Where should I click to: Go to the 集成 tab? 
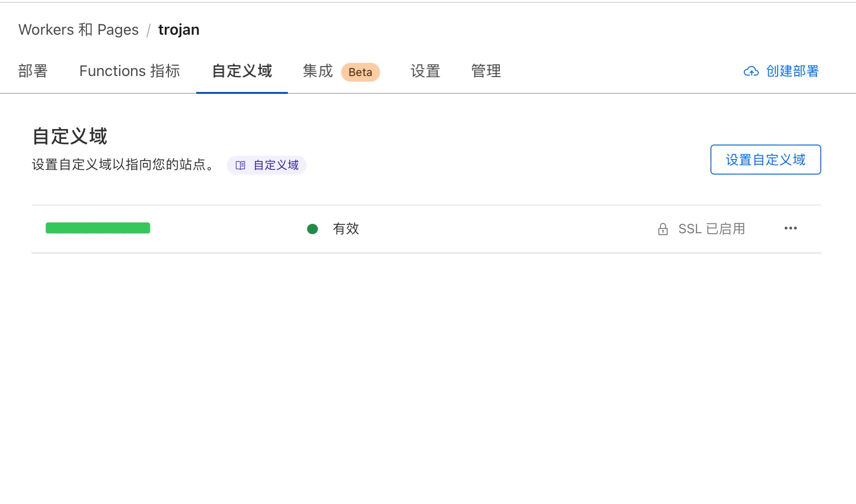318,71
